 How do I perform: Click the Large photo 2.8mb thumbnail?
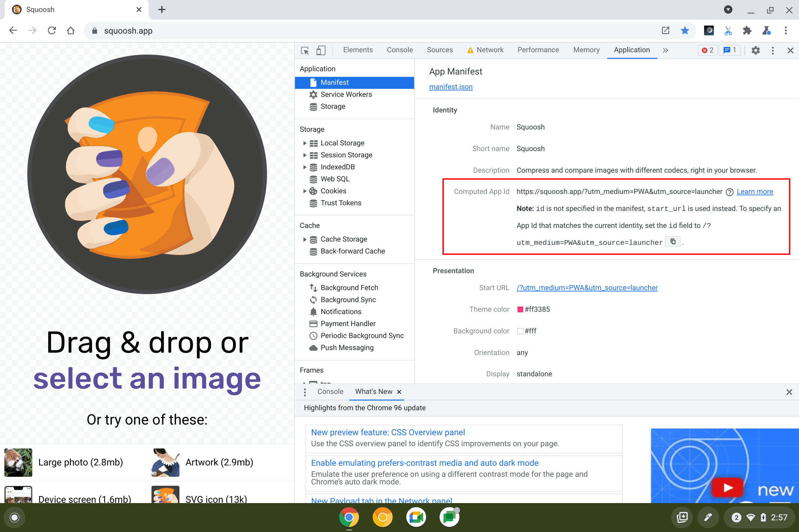click(x=17, y=462)
